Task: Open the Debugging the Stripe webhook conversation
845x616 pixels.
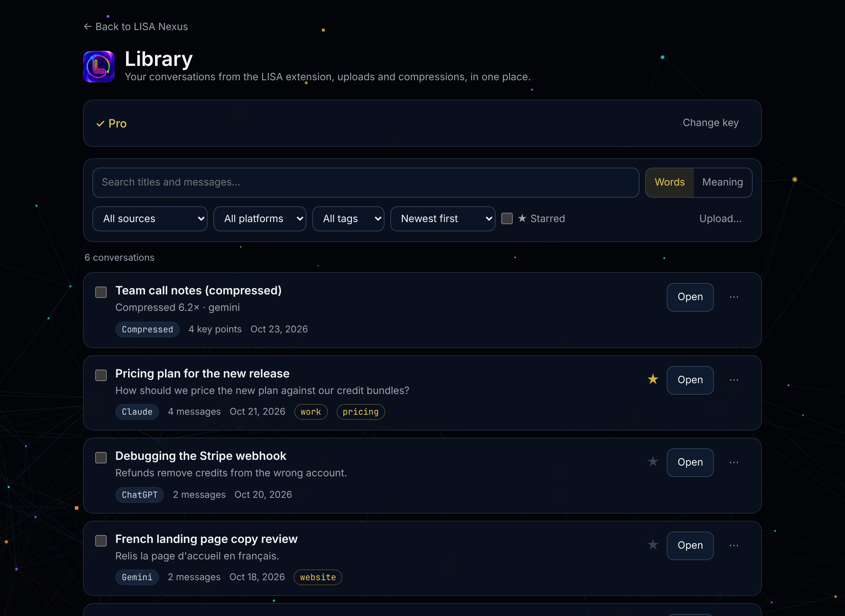Action: pyautogui.click(x=690, y=462)
